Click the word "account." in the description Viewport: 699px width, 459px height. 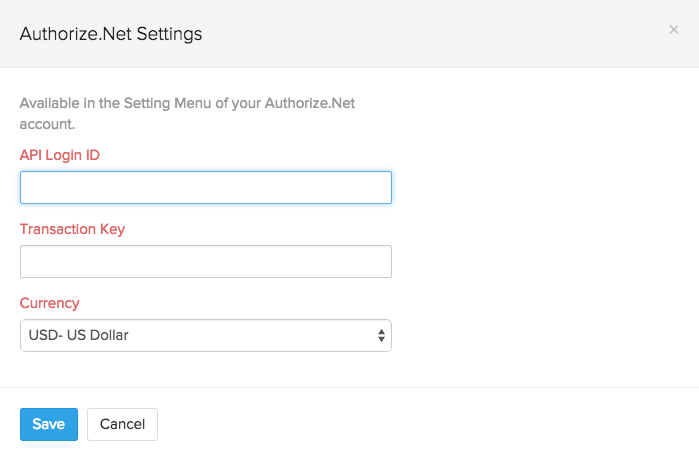click(48, 125)
